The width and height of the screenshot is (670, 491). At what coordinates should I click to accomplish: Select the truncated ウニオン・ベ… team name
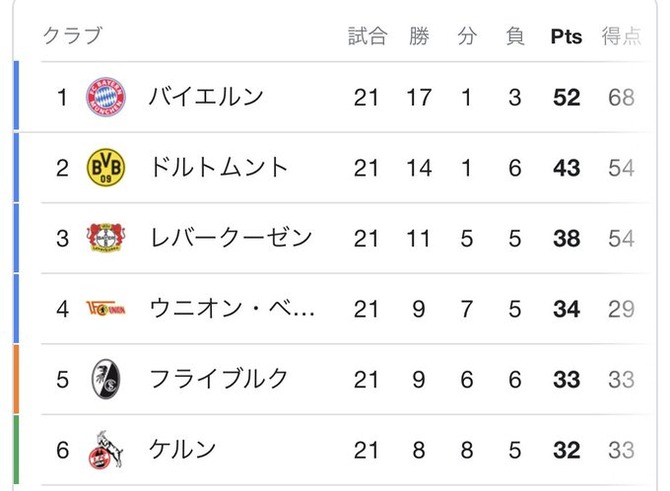point(232,308)
